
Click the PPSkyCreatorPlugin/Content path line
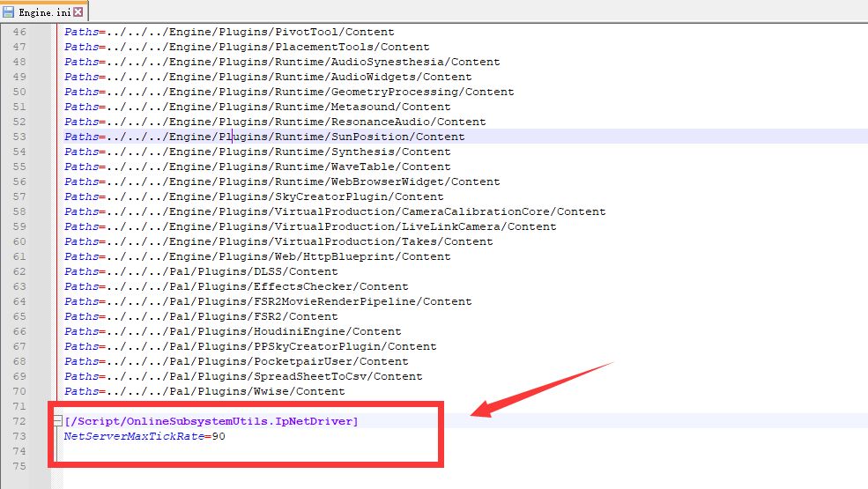coord(250,345)
